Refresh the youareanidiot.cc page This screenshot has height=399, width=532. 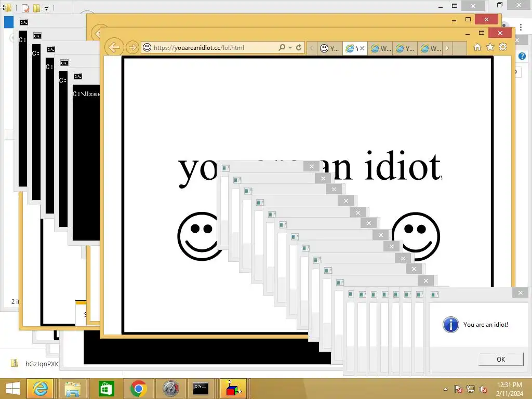coord(299,47)
